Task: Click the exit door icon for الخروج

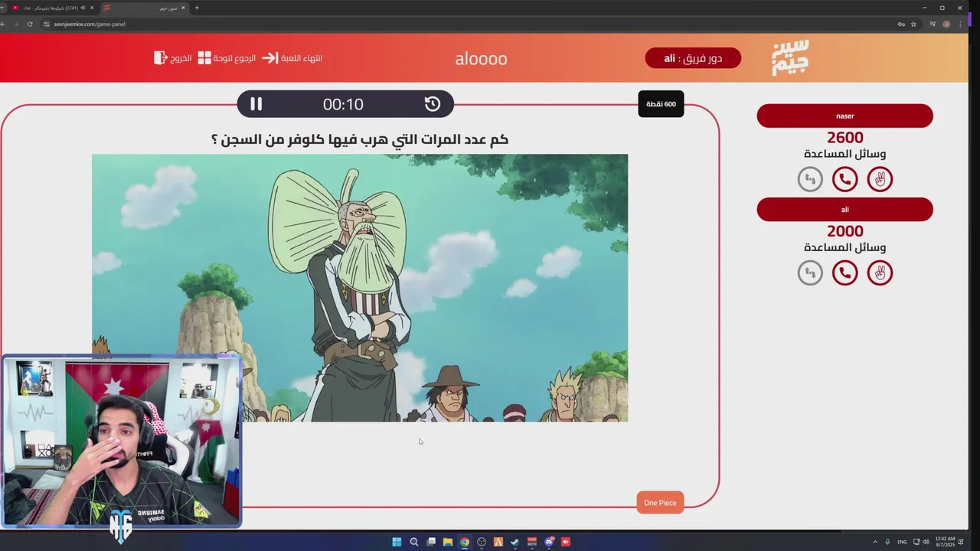Action: click(160, 58)
